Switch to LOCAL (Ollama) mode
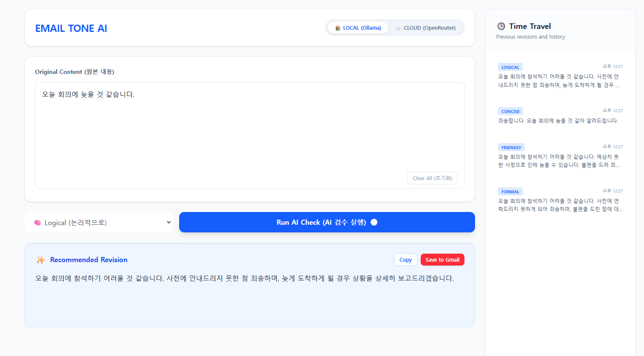The image size is (644, 356). pyautogui.click(x=358, y=28)
